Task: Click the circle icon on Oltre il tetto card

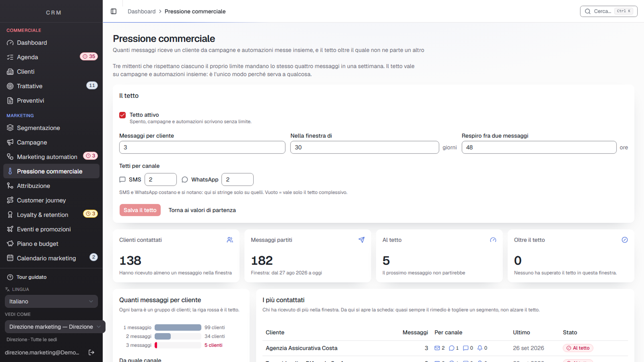Action: point(625,240)
